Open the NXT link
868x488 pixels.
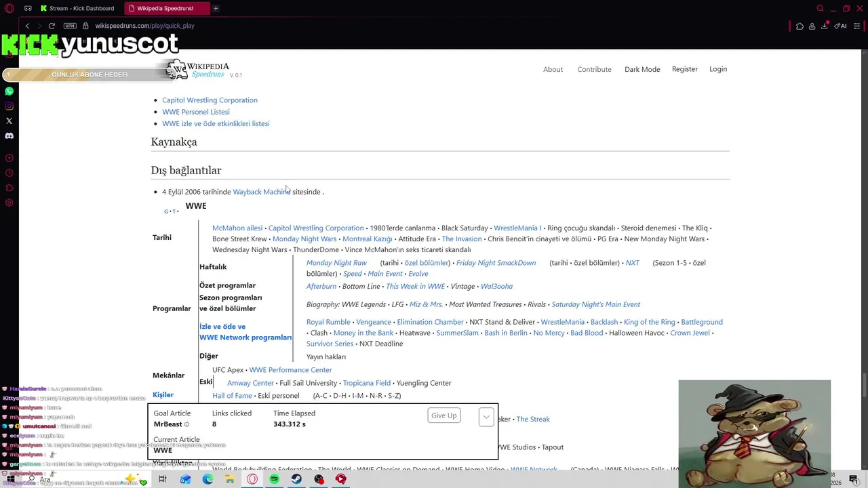coord(632,263)
